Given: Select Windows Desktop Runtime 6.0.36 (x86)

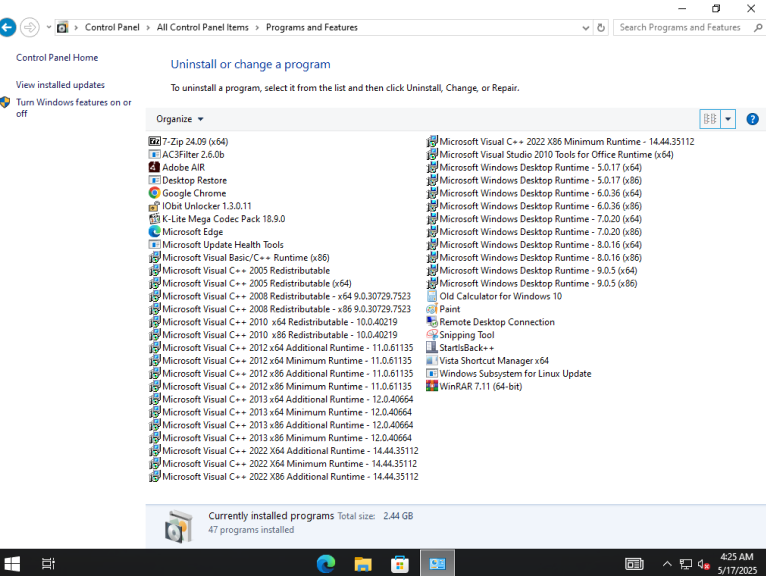Looking at the screenshot, I should [534, 206].
